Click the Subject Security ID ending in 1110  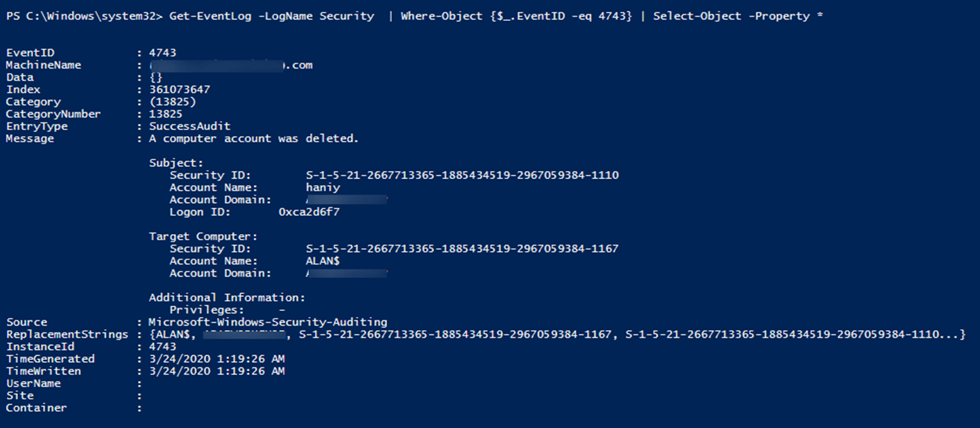pos(462,175)
